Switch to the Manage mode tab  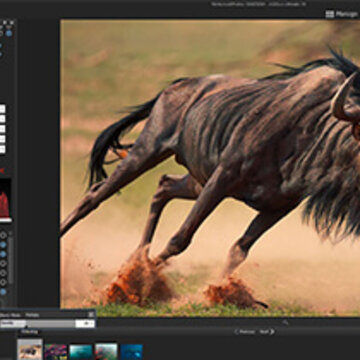(x=342, y=14)
